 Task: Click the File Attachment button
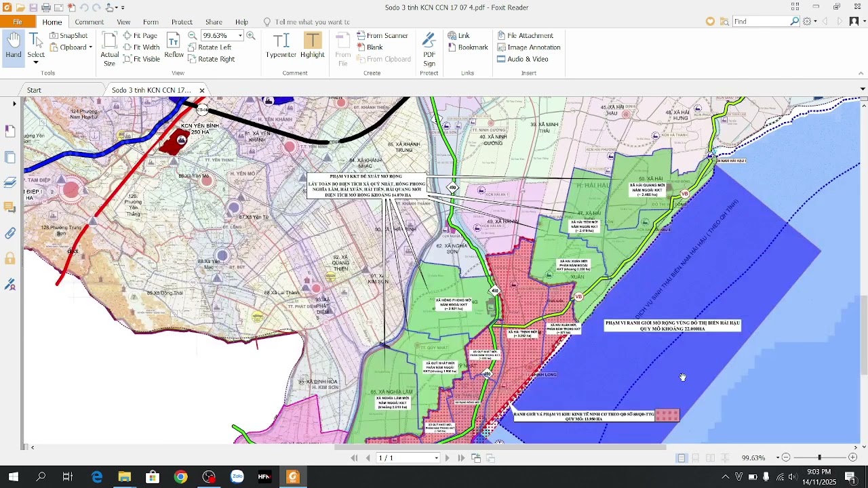pyautogui.click(x=525, y=35)
